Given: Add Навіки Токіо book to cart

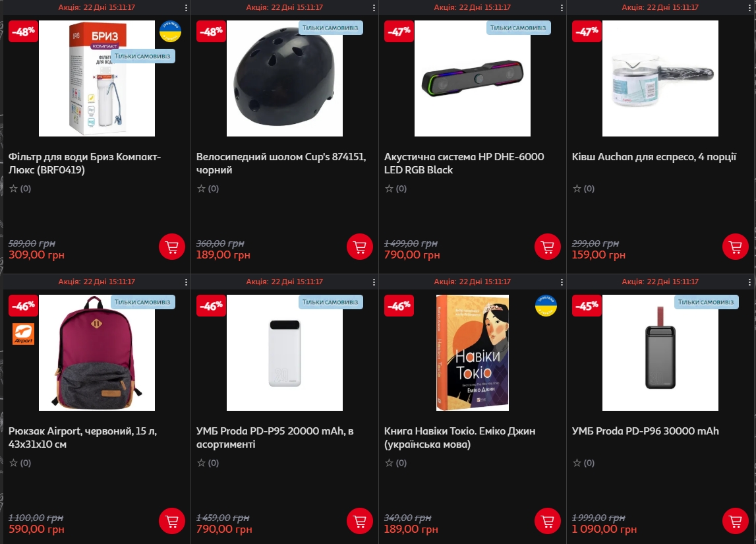Looking at the screenshot, I should click(548, 521).
